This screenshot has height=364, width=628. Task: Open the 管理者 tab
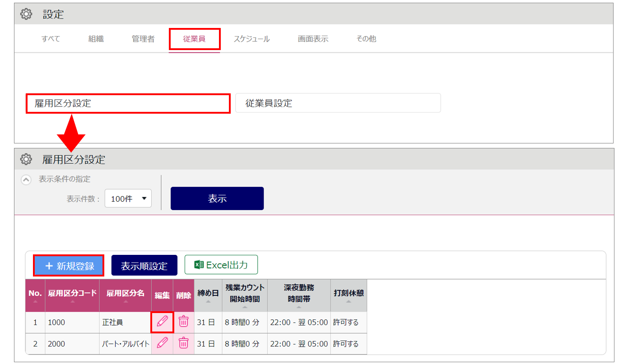[143, 39]
